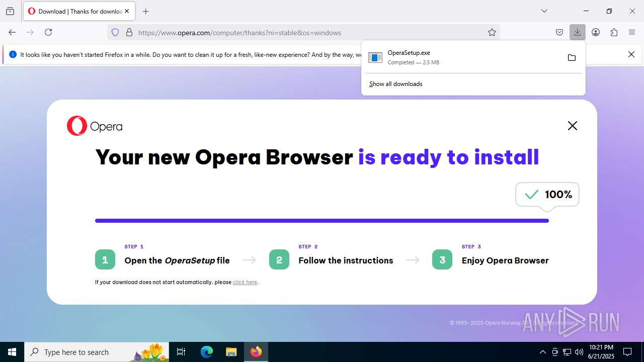Screen dimensions: 644x362
Task: Show OperaSetup.exe in folder
Action: pyautogui.click(x=572, y=57)
